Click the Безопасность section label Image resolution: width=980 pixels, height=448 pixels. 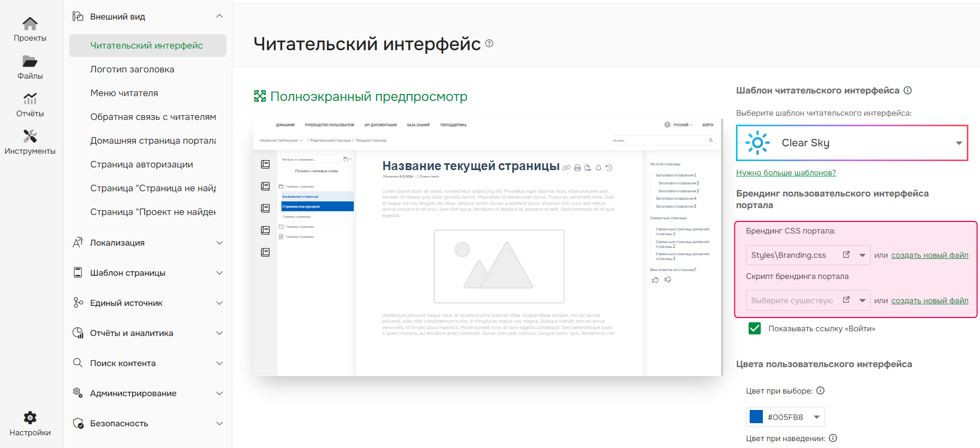pyautogui.click(x=119, y=423)
